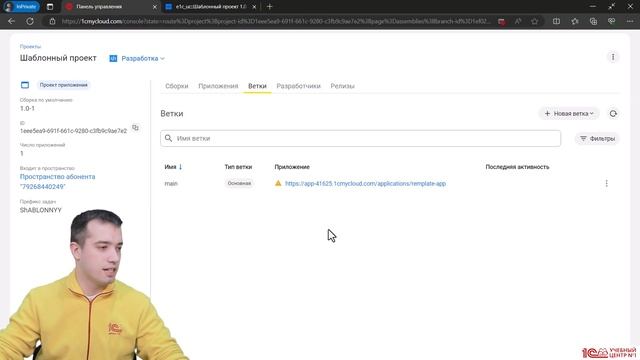
Task: Click the InPrivate profile badge
Action: (x=21, y=7)
